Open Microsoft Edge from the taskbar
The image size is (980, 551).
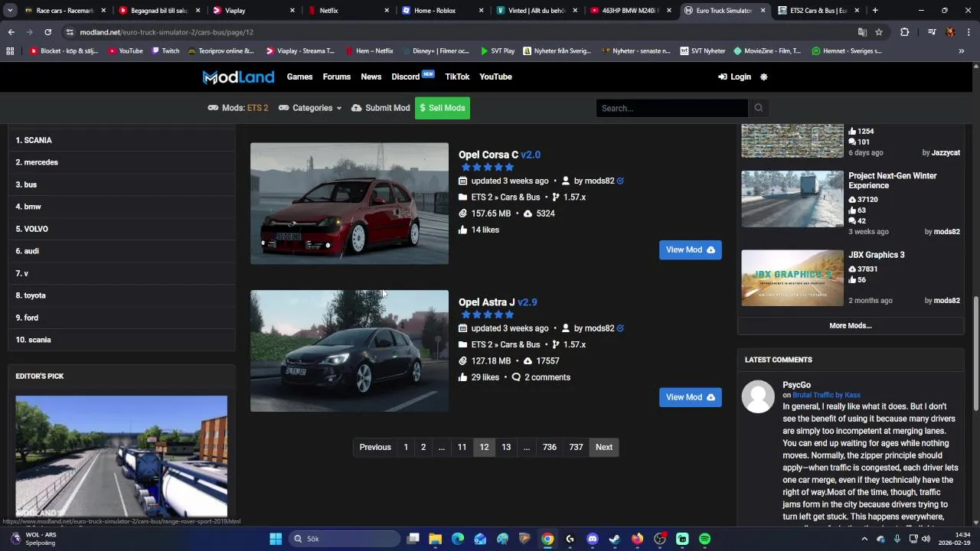pyautogui.click(x=458, y=539)
